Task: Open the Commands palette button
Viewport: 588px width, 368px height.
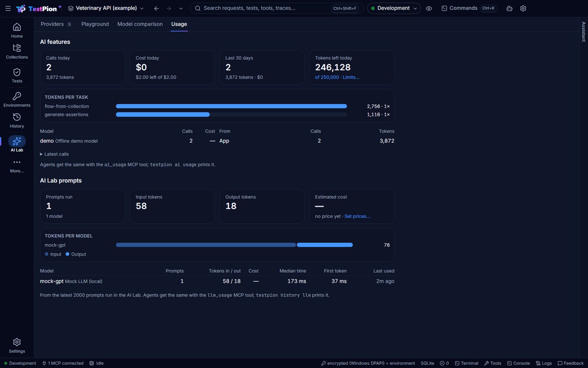Action: pyautogui.click(x=469, y=8)
